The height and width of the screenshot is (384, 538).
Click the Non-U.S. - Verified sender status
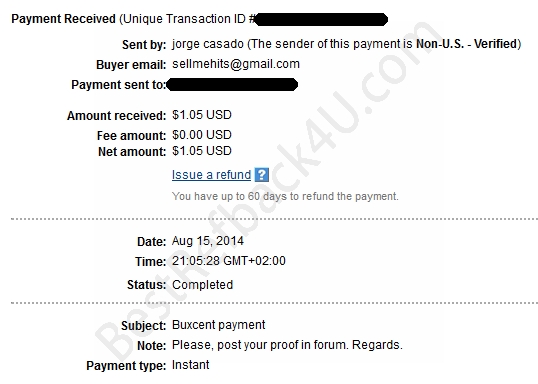click(466, 44)
